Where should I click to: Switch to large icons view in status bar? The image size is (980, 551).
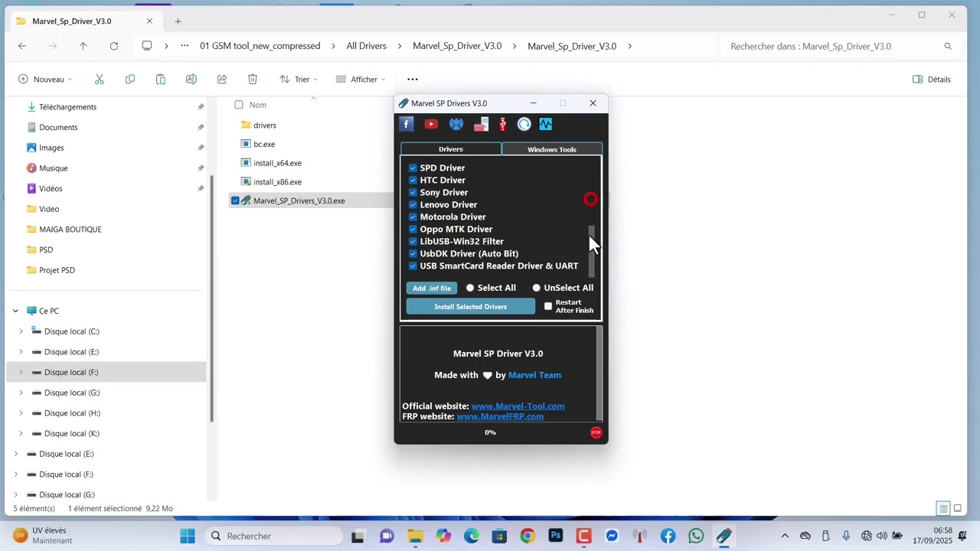coord(957,508)
